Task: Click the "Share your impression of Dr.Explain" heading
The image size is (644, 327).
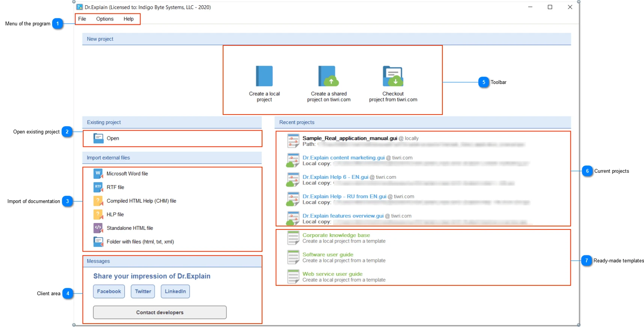Action: click(152, 276)
